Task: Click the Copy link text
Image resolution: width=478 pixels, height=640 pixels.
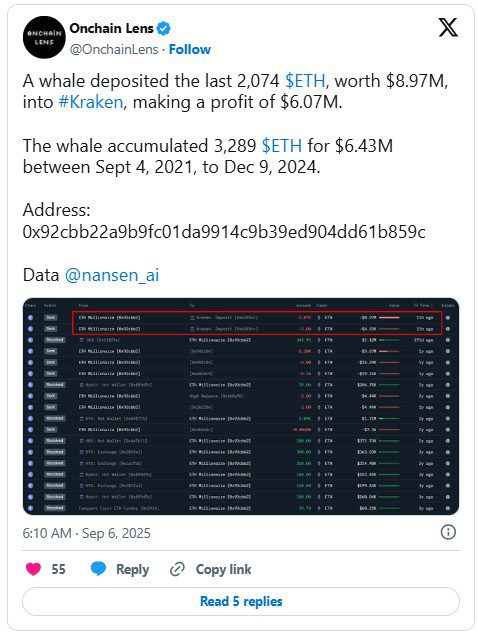Action: pyautogui.click(x=223, y=569)
